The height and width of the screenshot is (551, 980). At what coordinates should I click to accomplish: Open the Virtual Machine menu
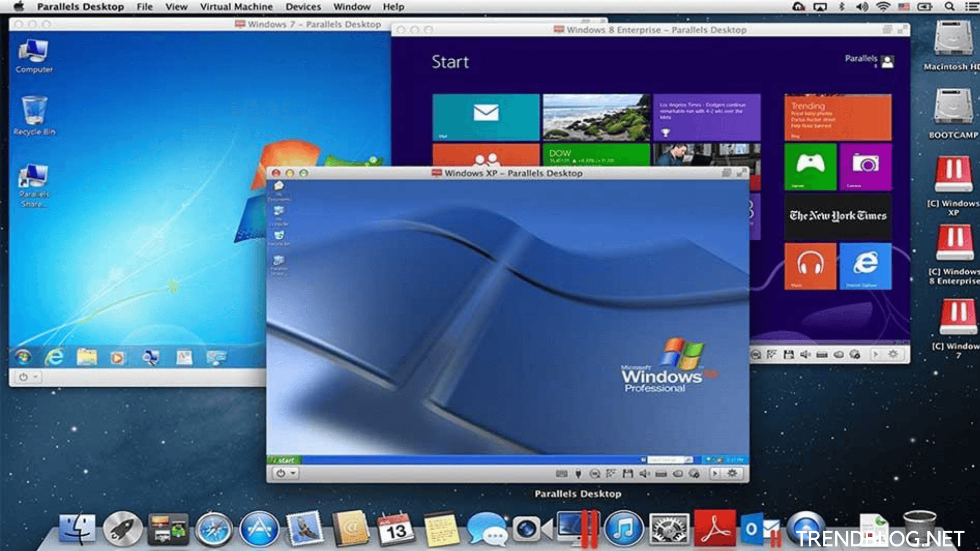[x=236, y=7]
